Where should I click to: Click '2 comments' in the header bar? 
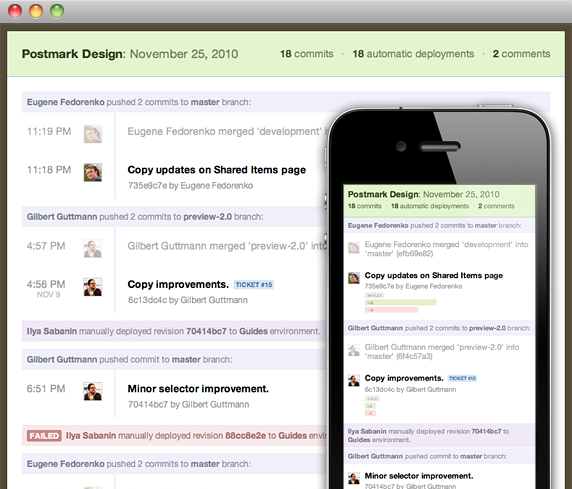[521, 54]
